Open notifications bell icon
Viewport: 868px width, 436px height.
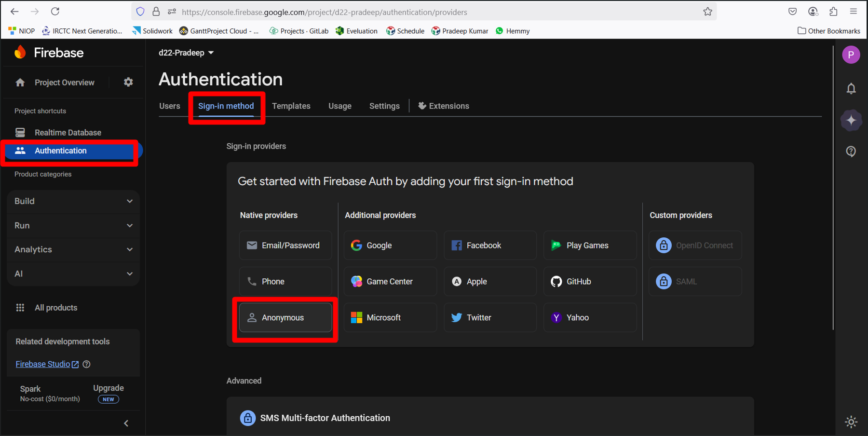pyautogui.click(x=851, y=89)
